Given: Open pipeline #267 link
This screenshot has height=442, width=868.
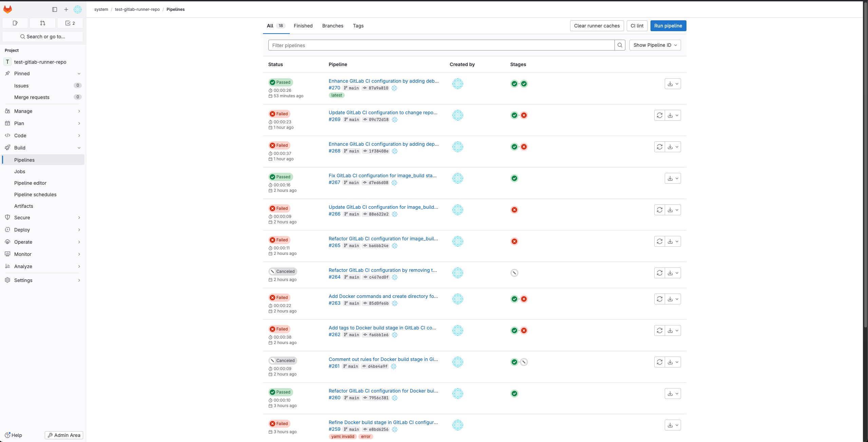Looking at the screenshot, I should point(334,182).
